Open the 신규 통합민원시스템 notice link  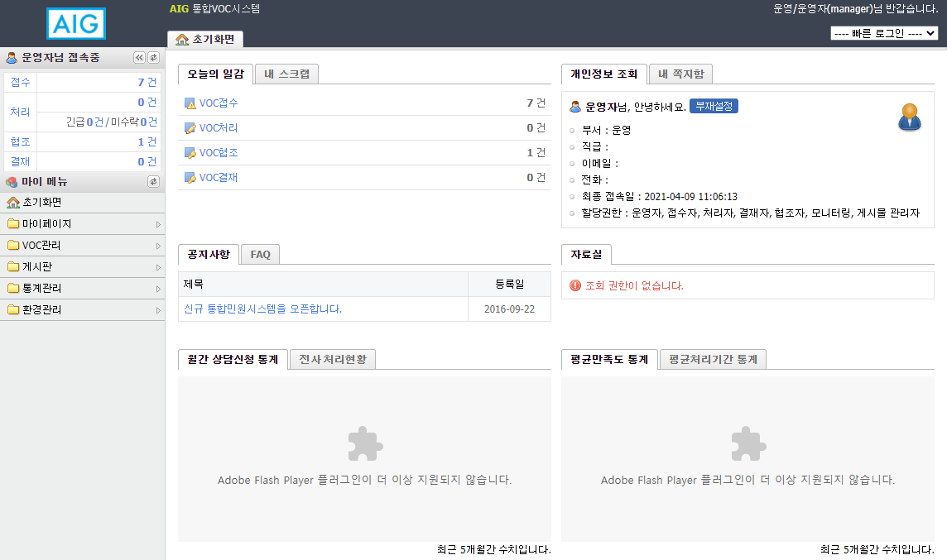click(262, 309)
